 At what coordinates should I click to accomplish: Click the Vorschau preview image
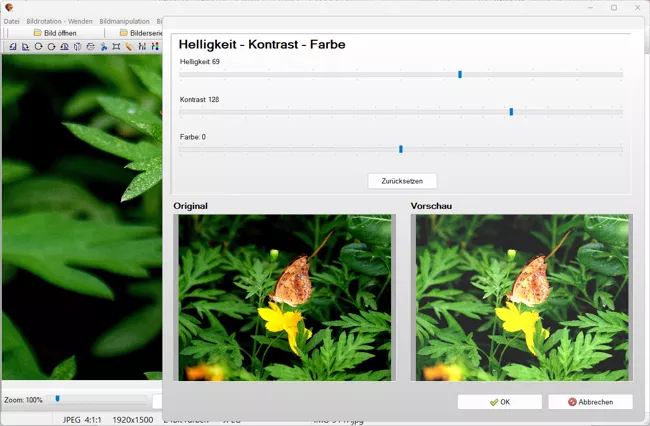pos(522,298)
